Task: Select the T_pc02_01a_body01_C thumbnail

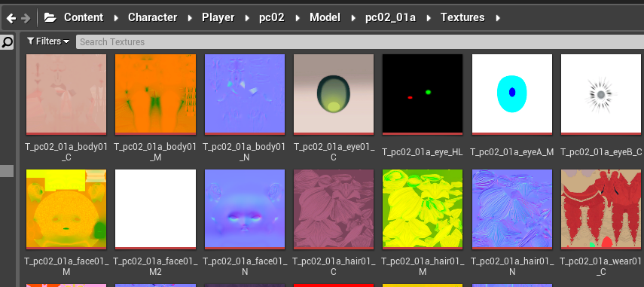Action: (66, 94)
